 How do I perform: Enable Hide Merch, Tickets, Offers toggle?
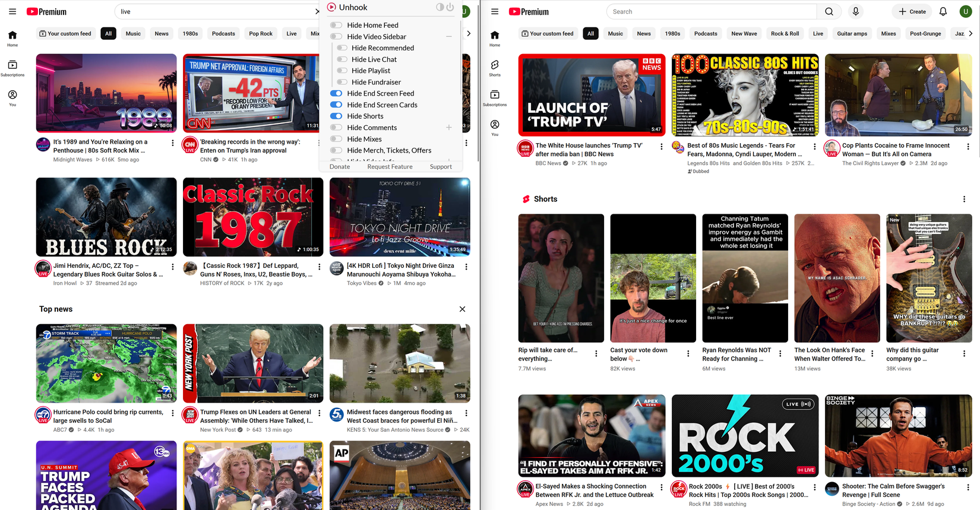point(336,150)
